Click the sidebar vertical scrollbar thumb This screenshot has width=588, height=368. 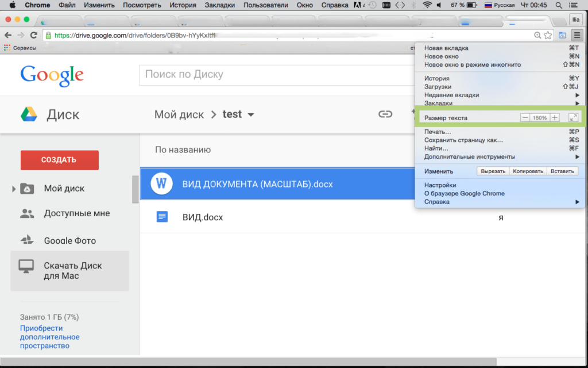[x=135, y=189]
